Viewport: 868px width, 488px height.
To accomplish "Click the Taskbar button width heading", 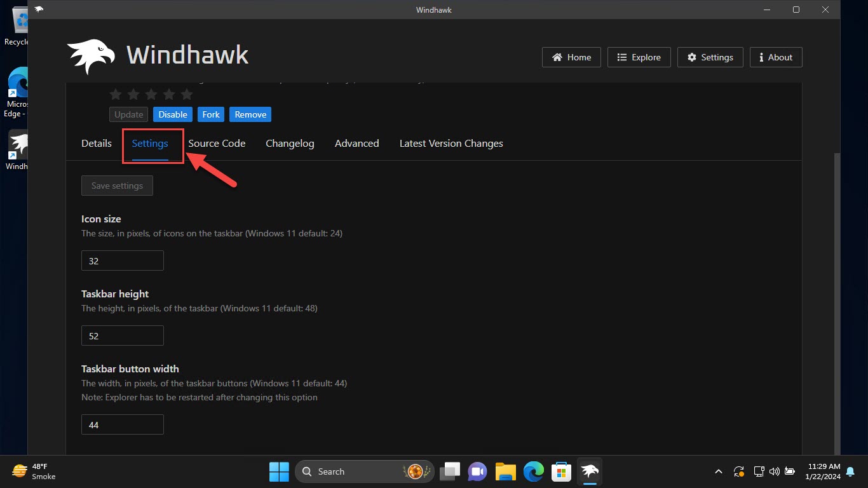I will click(x=130, y=369).
